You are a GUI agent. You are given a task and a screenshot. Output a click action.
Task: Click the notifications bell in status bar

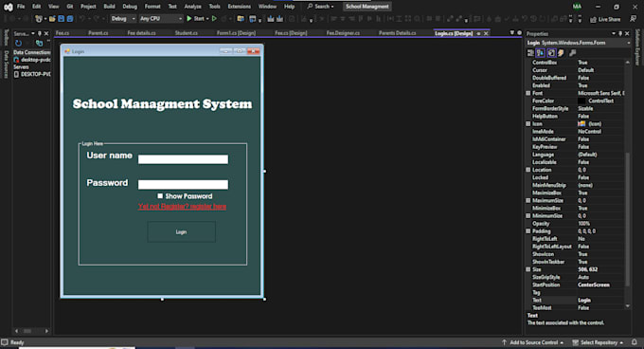[x=635, y=342]
